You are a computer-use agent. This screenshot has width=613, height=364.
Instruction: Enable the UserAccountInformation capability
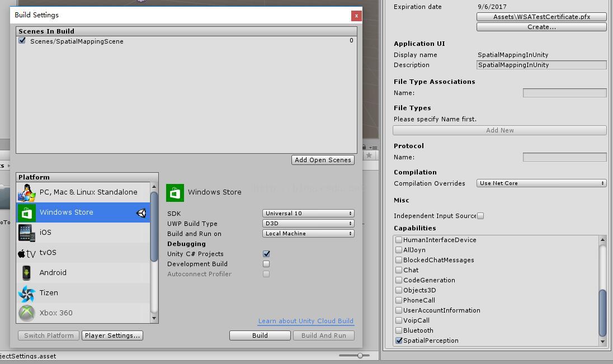pos(399,310)
